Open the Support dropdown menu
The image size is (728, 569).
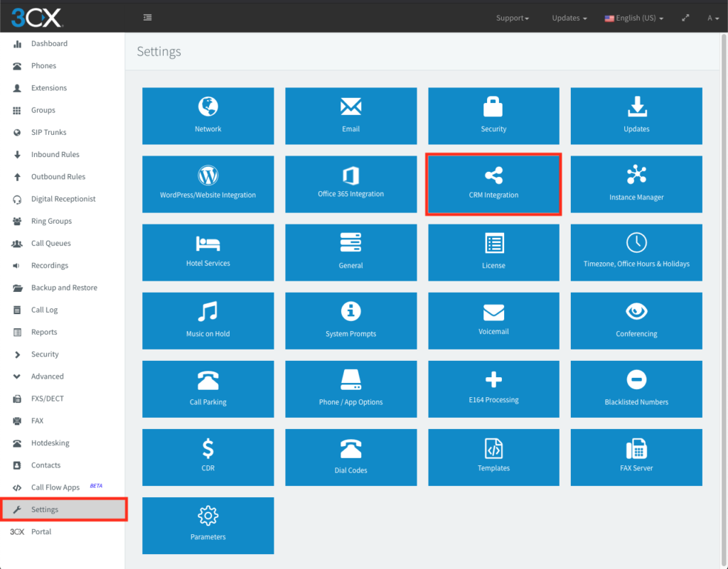pos(513,18)
